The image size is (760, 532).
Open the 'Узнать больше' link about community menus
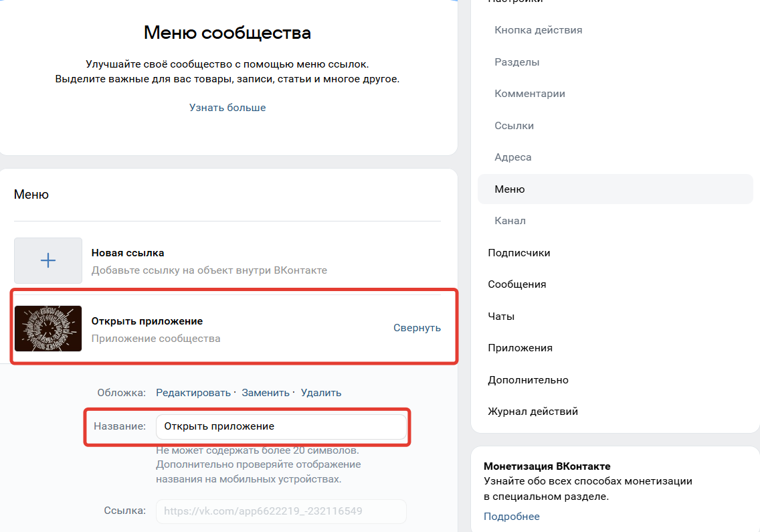[227, 107]
